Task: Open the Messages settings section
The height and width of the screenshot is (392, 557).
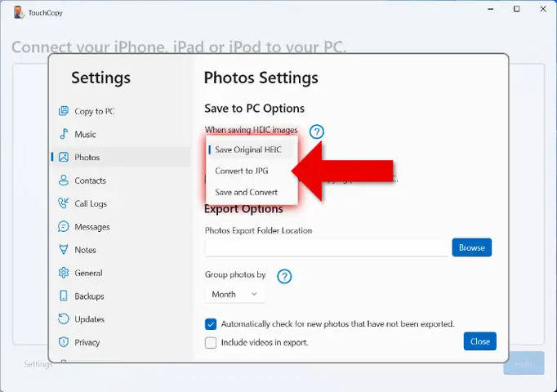Action: (x=121, y=226)
